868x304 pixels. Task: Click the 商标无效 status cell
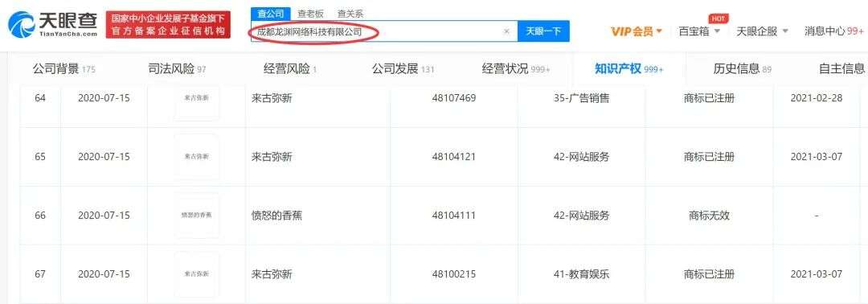[x=709, y=216]
